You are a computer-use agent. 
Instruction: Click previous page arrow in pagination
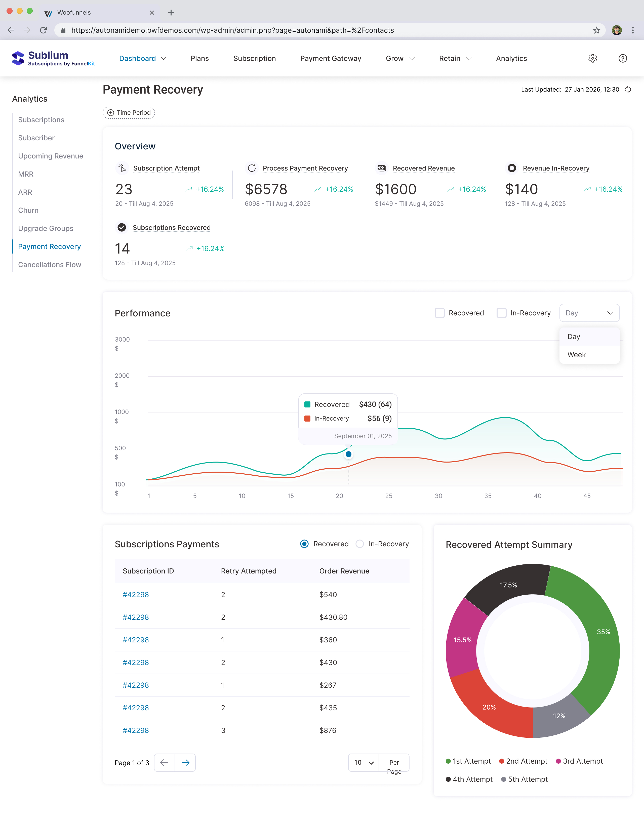pyautogui.click(x=164, y=762)
